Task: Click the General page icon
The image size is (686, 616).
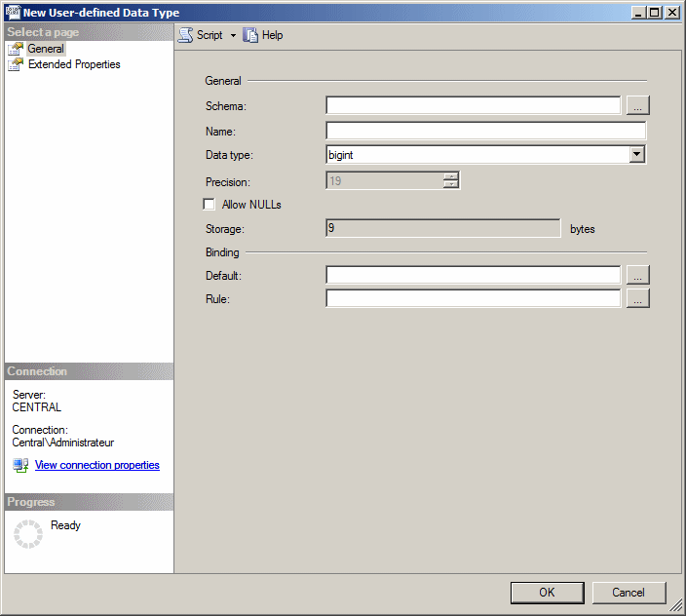Action: 16,49
